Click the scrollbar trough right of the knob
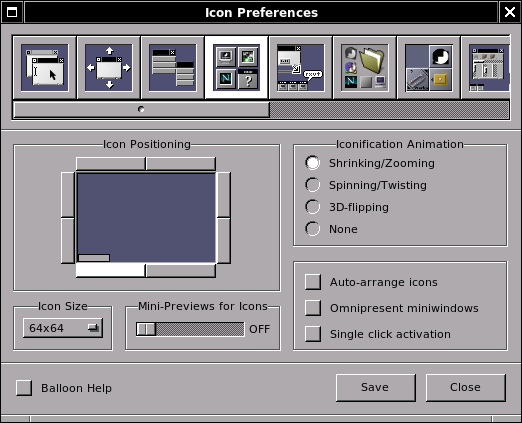This screenshot has width=522, height=423. [389, 109]
